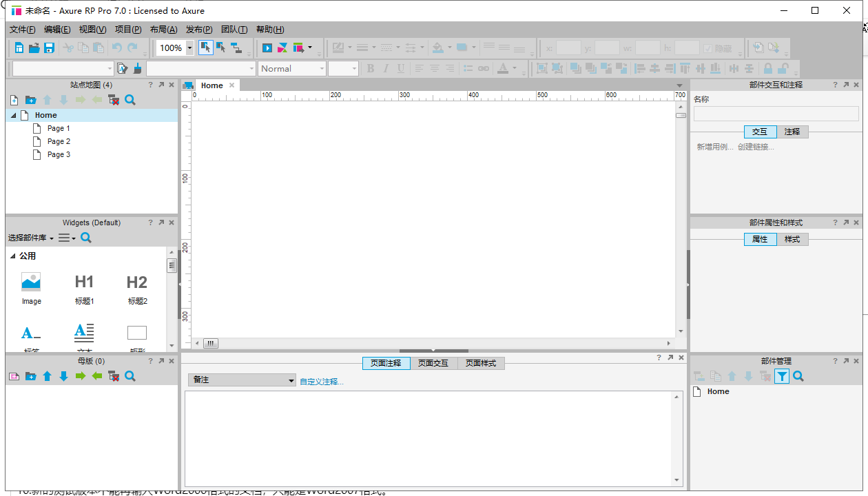This screenshot has width=868, height=496.
Task: Add a new page in sitemap panel
Action: (14, 100)
